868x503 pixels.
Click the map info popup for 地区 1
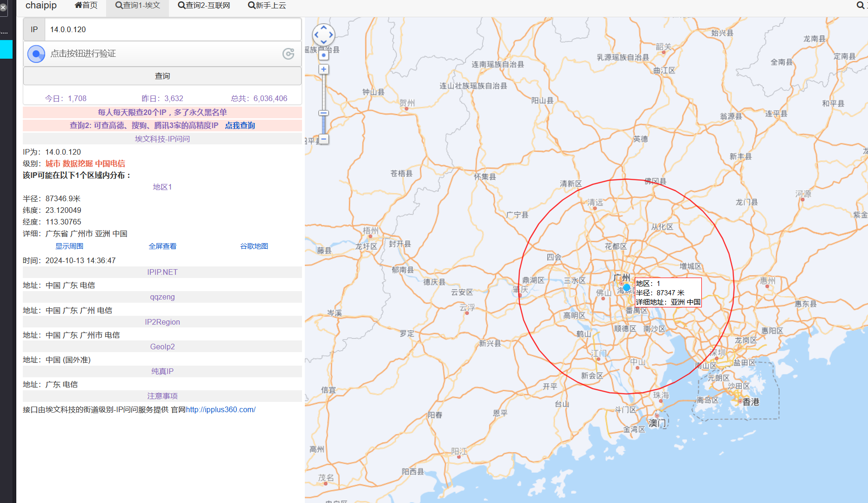coord(668,292)
